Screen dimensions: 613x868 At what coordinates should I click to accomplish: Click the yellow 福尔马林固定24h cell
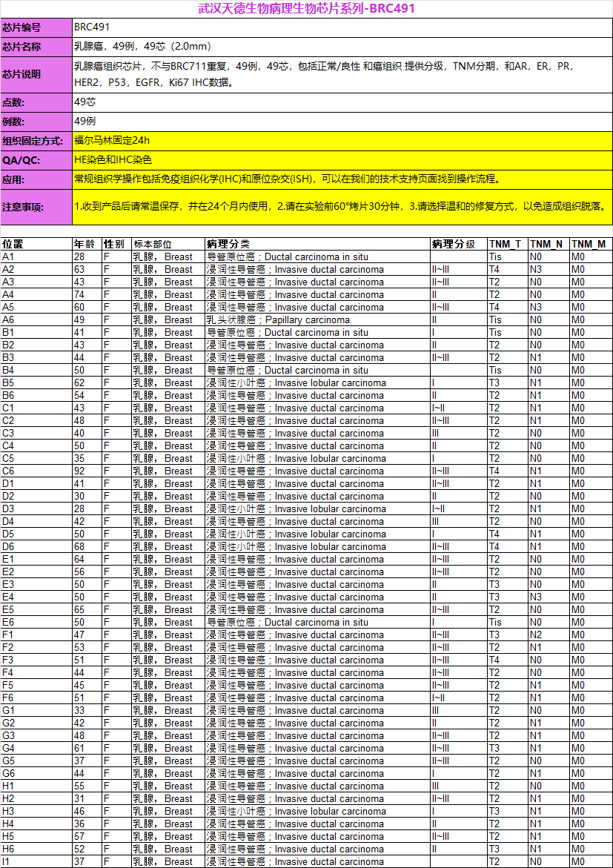click(342, 140)
